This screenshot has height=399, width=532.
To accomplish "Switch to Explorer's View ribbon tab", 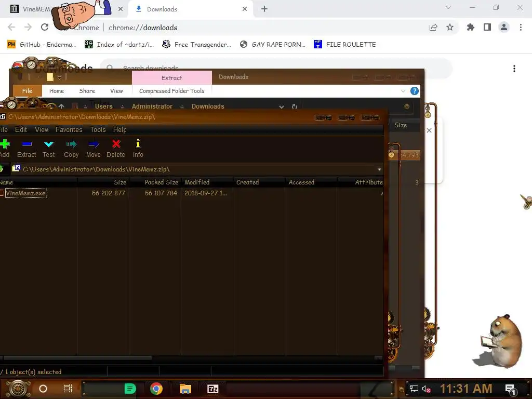I will pos(116,91).
